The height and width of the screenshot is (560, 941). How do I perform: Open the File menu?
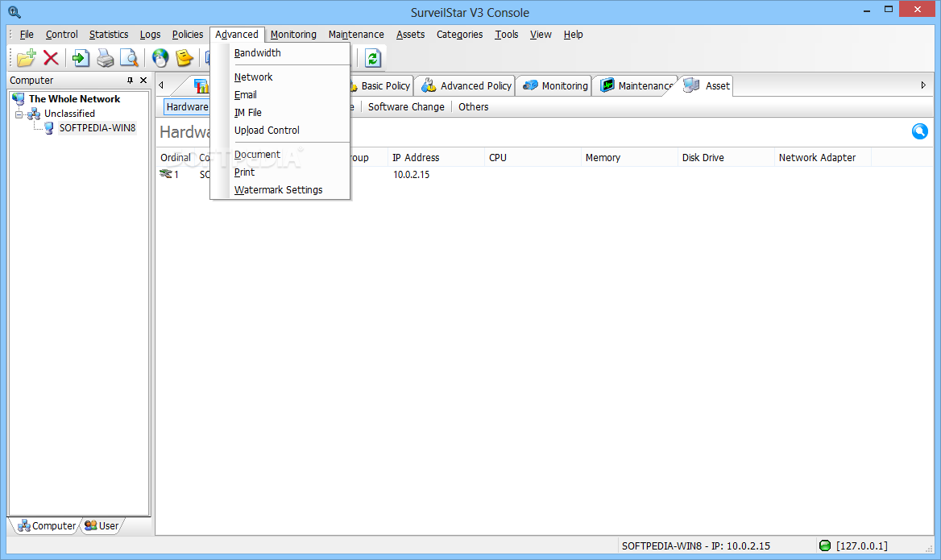pyautogui.click(x=27, y=34)
